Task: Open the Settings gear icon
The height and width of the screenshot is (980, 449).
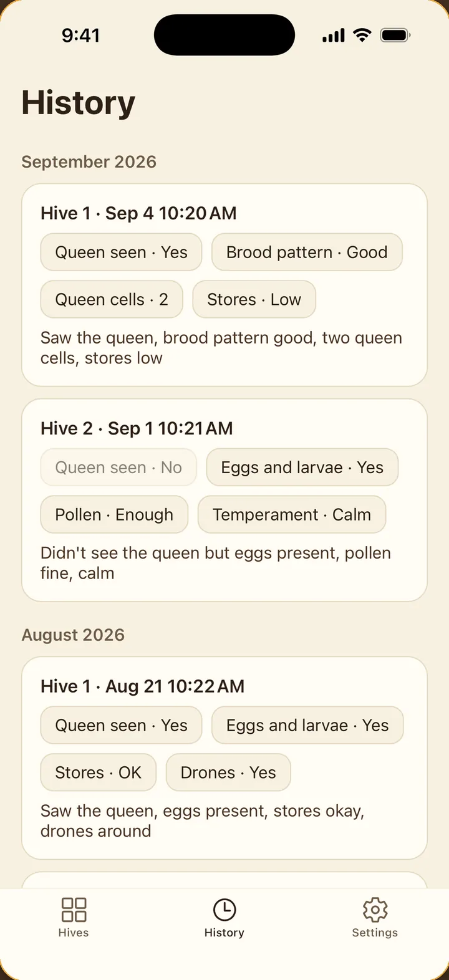Action: pos(375,910)
